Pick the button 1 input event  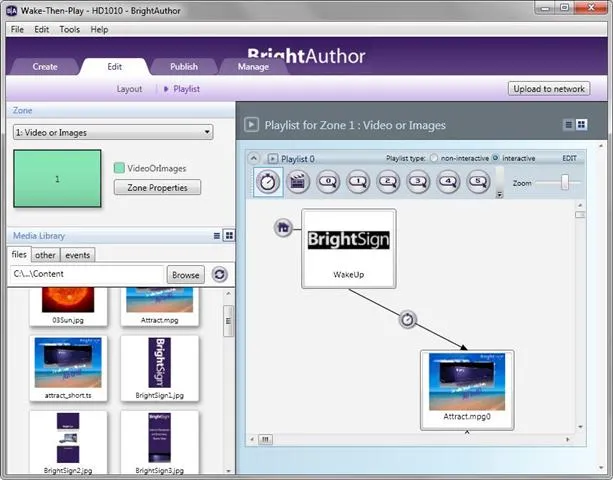pyautogui.click(x=358, y=182)
